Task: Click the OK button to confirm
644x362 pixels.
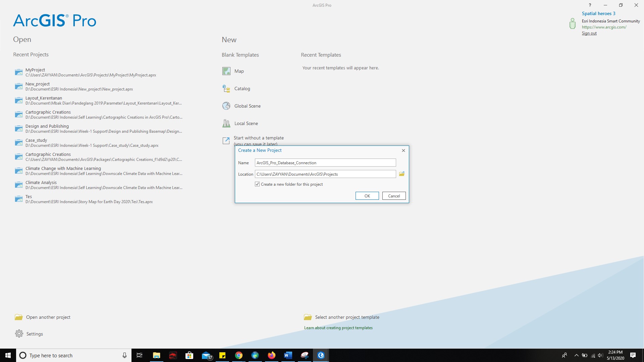Action: point(367,195)
